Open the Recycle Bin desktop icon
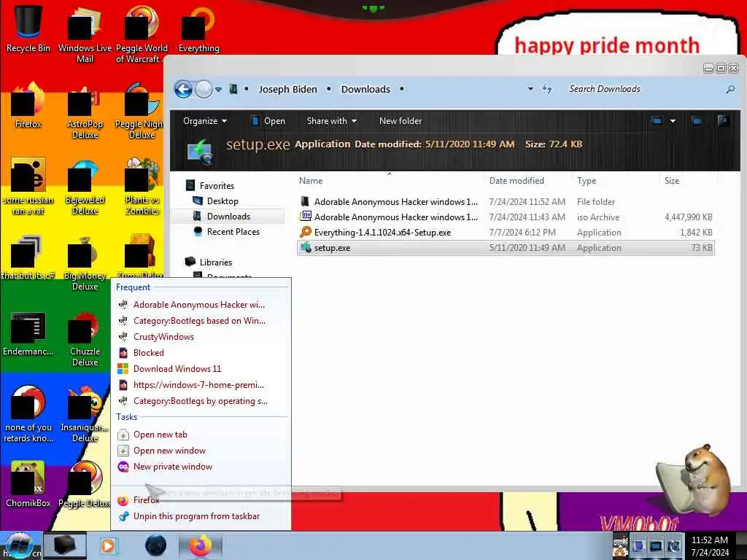747x560 pixels. pyautogui.click(x=28, y=27)
